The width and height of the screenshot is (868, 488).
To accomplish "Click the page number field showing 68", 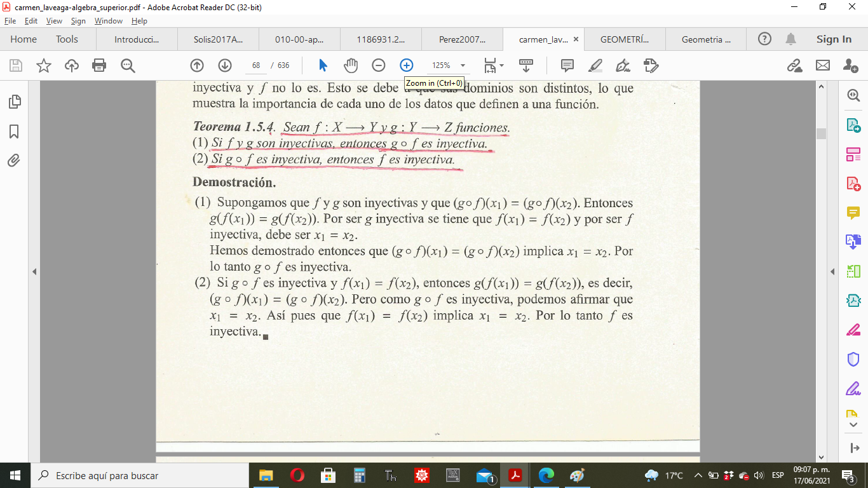I will [256, 65].
